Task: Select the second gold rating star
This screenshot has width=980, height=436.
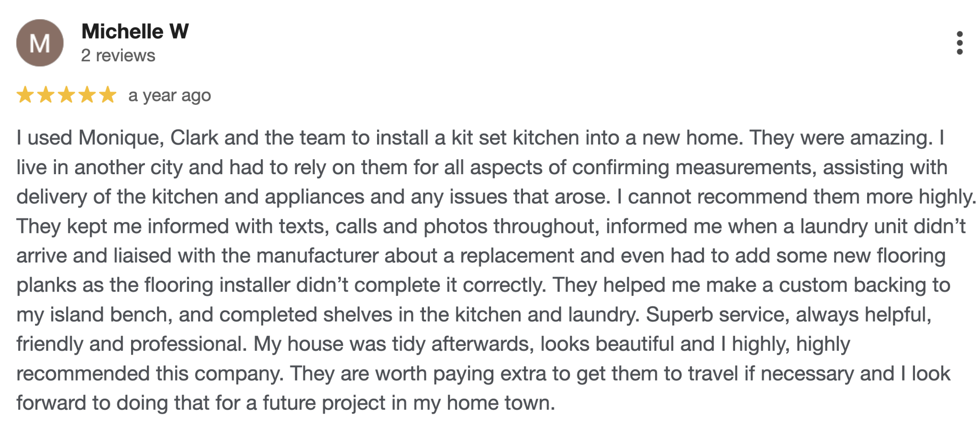Action: click(x=45, y=95)
